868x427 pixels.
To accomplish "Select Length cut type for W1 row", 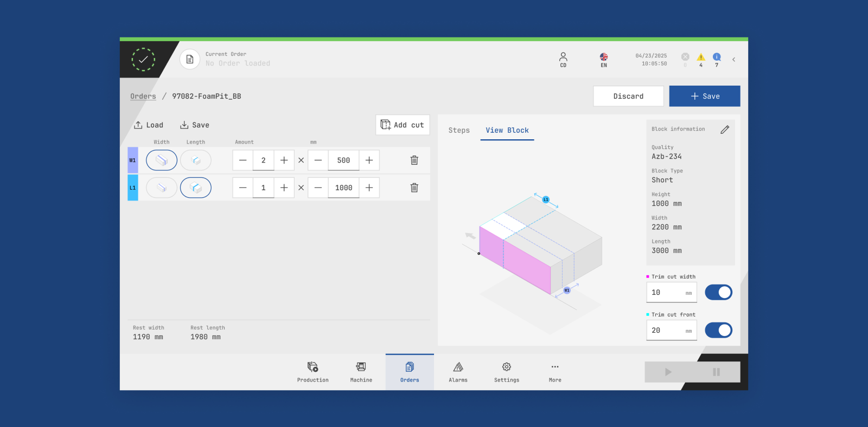I will [x=196, y=160].
